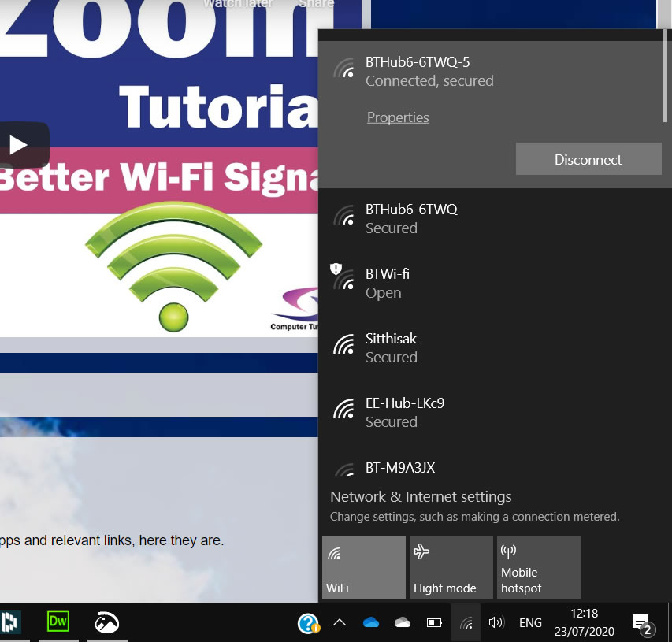
Task: Select the EE-Hub-LKc9 network name
Action: pyautogui.click(x=405, y=403)
